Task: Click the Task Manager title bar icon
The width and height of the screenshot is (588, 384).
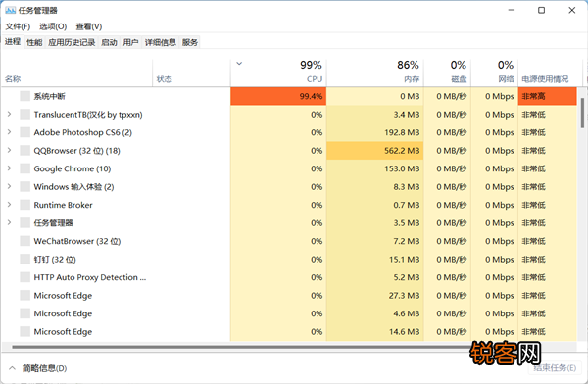Action: tap(10, 10)
